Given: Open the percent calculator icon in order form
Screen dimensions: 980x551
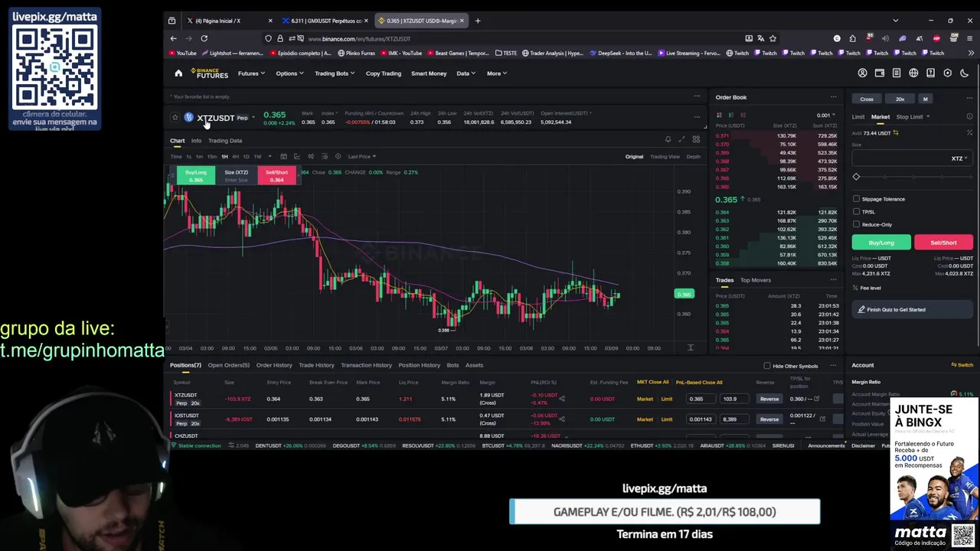Looking at the screenshot, I should coord(969,133).
